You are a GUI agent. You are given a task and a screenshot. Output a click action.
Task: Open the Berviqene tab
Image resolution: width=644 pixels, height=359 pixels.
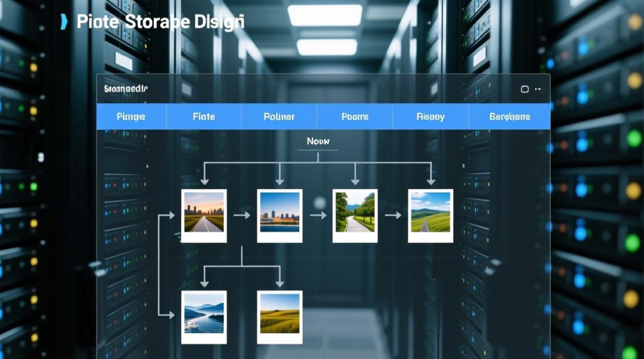(509, 116)
